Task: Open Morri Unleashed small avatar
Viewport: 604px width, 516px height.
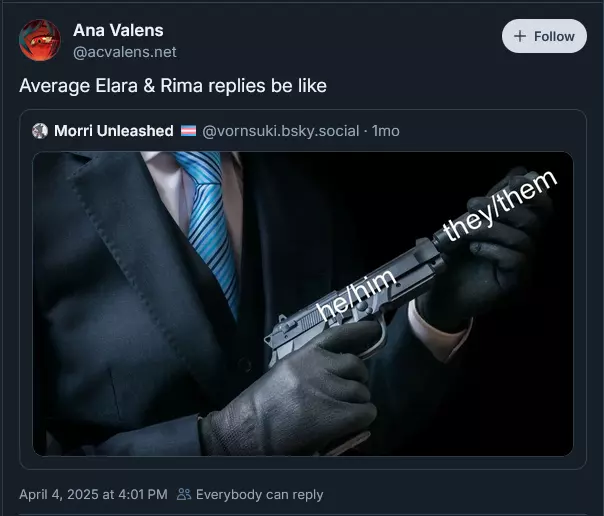Action: tap(40, 131)
